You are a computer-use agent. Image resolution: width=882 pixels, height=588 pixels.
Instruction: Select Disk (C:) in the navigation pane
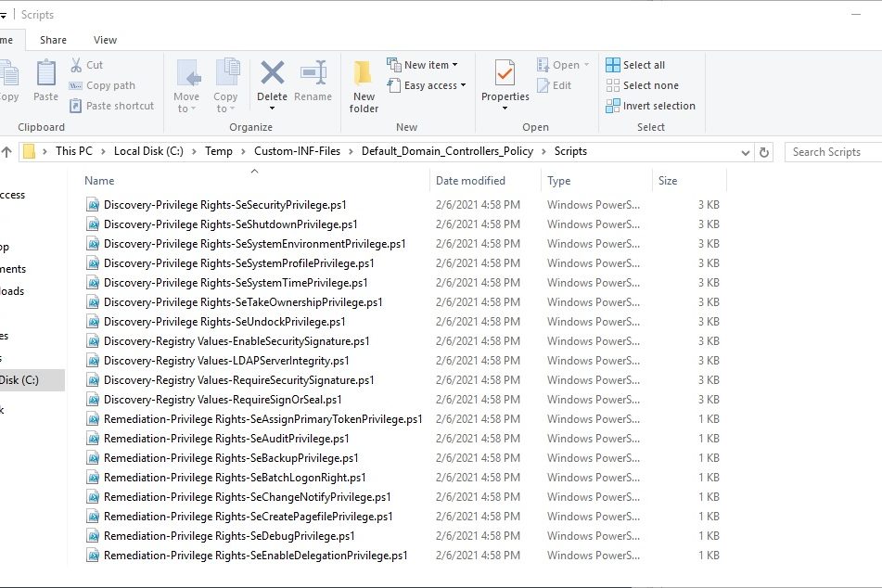point(32,380)
